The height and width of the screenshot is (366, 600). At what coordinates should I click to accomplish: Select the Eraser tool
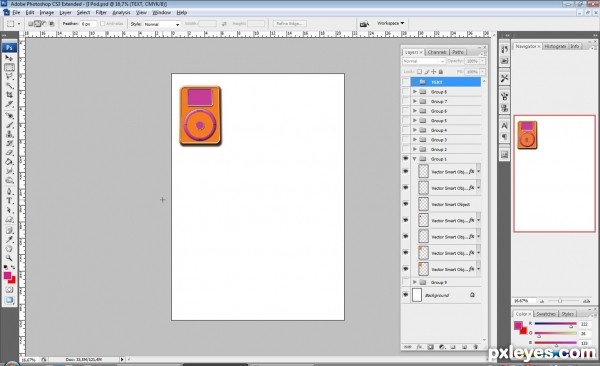click(9, 152)
